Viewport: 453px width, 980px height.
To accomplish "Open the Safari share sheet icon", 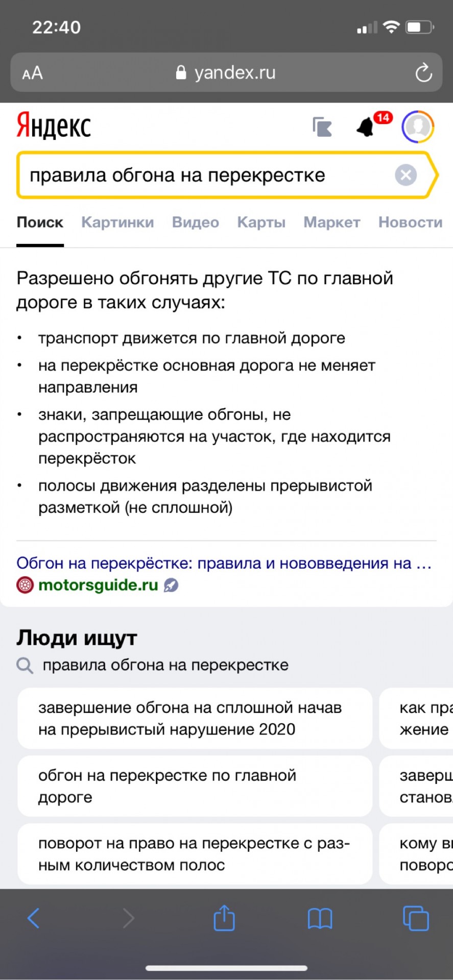I will 224,917.
